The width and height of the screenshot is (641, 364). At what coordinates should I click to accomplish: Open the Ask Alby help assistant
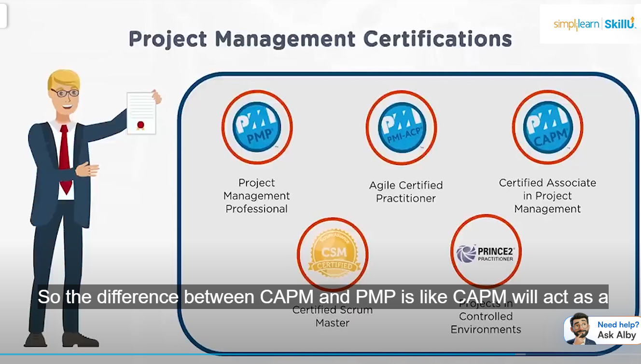[x=602, y=330]
